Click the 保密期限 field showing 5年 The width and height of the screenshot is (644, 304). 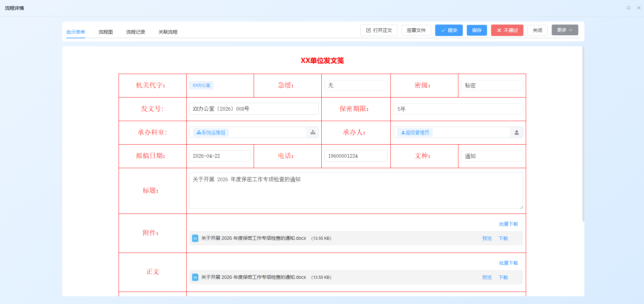pos(458,109)
